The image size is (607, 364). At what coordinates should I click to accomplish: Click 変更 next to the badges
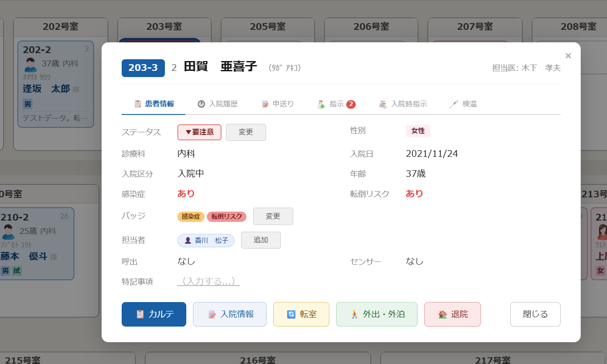coord(273,216)
